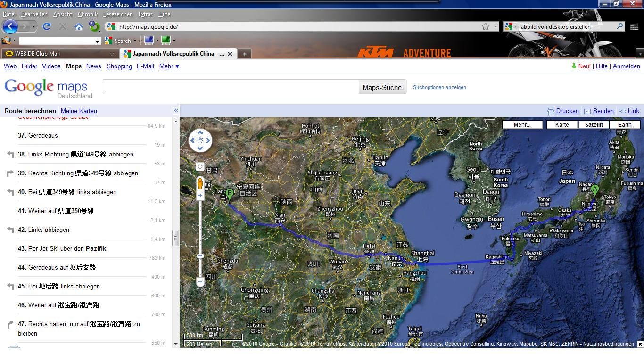The width and height of the screenshot is (644, 362).
Task: Switch to the WEB.DE Club Mail tab
Action: [57, 54]
